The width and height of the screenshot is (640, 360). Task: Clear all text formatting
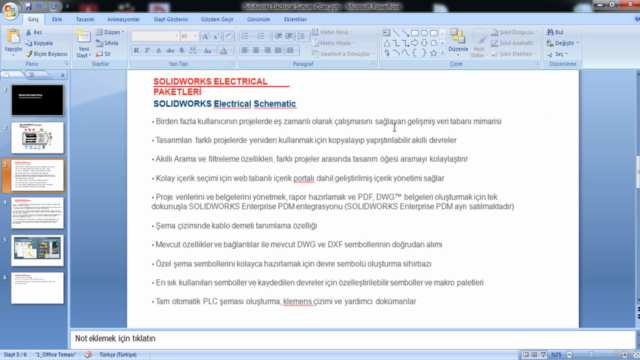[x=229, y=36]
